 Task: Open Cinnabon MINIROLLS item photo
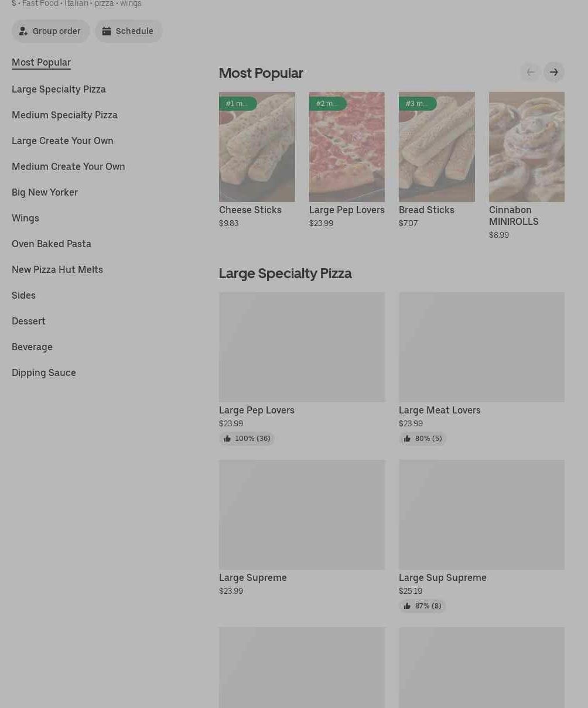coord(527,147)
